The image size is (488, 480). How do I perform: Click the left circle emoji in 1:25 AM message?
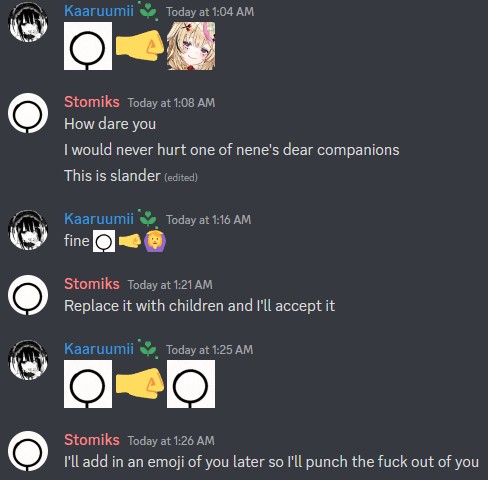88,384
